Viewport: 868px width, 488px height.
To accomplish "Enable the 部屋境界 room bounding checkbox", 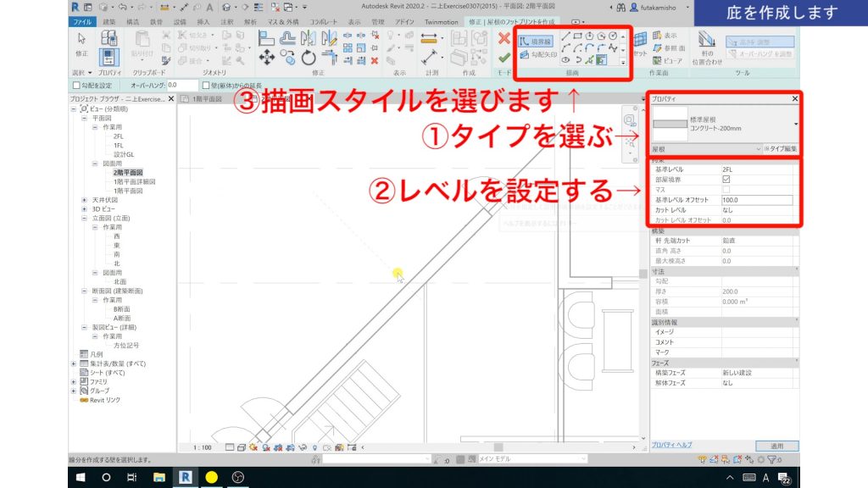I will click(x=726, y=178).
